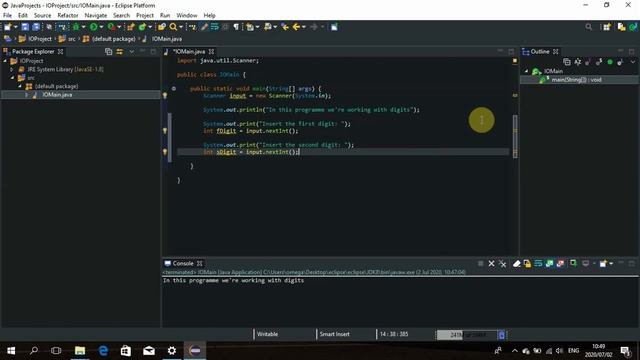The image size is (640, 360).
Task: Collapse the default package node
Action: click(20, 86)
